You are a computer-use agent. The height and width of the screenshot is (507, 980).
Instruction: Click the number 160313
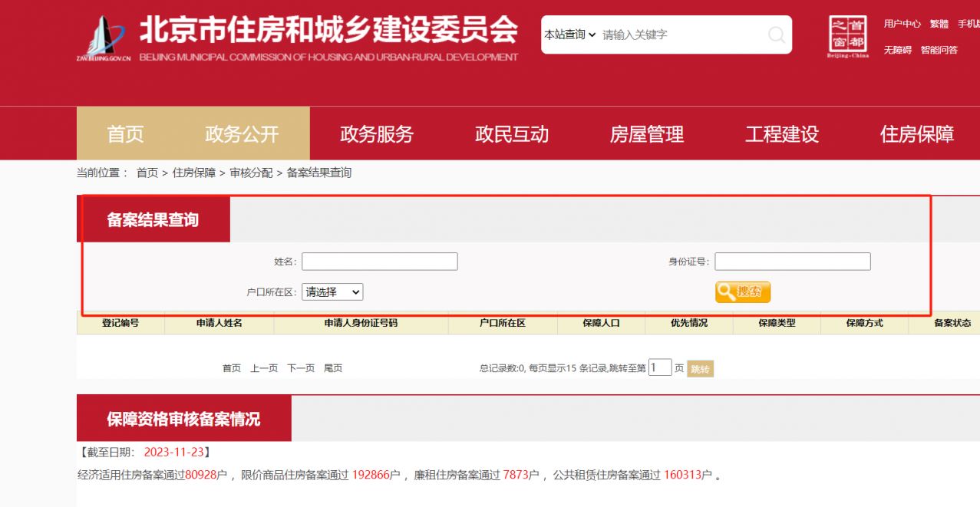tap(683, 475)
